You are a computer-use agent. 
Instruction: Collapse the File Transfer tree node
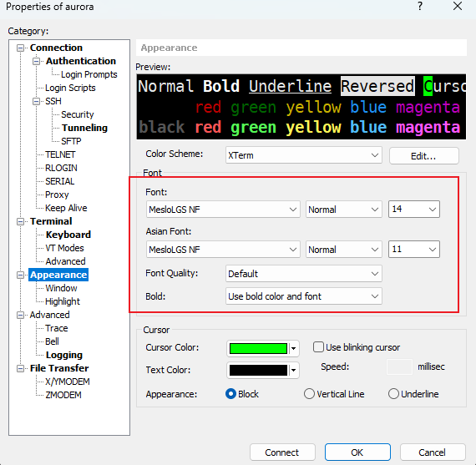point(20,368)
